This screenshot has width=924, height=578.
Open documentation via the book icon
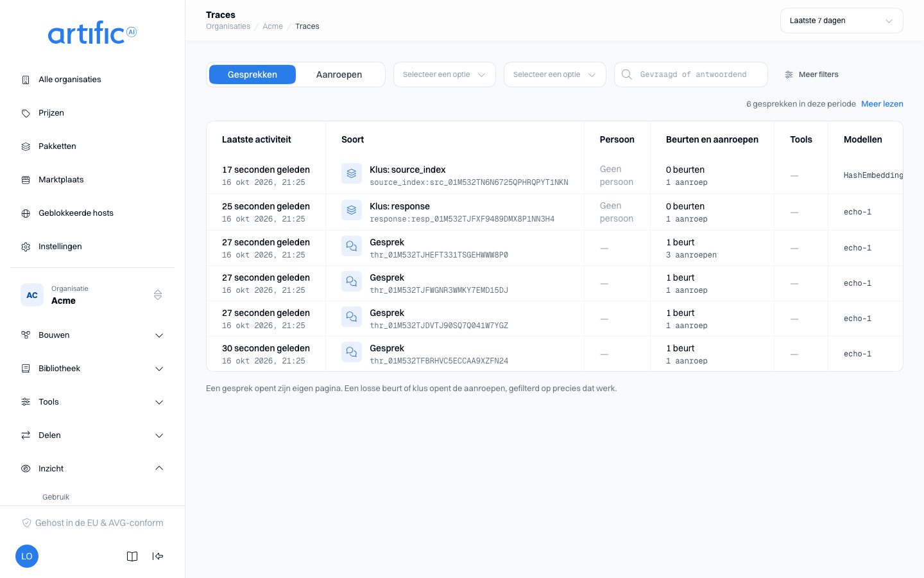[x=132, y=556]
